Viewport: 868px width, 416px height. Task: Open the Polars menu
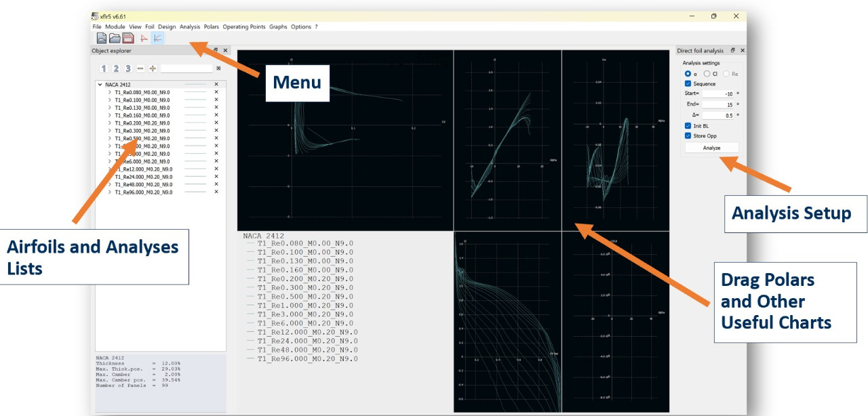point(211,27)
